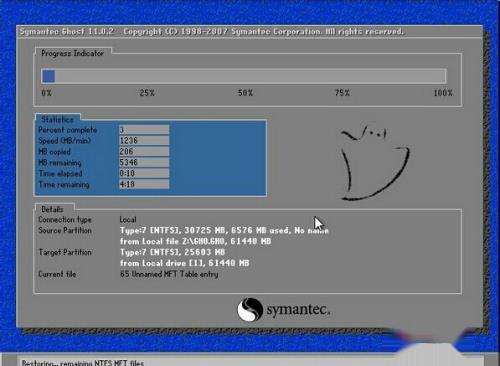
Task: Click the Percent complete value field 3
Action: pos(144,130)
